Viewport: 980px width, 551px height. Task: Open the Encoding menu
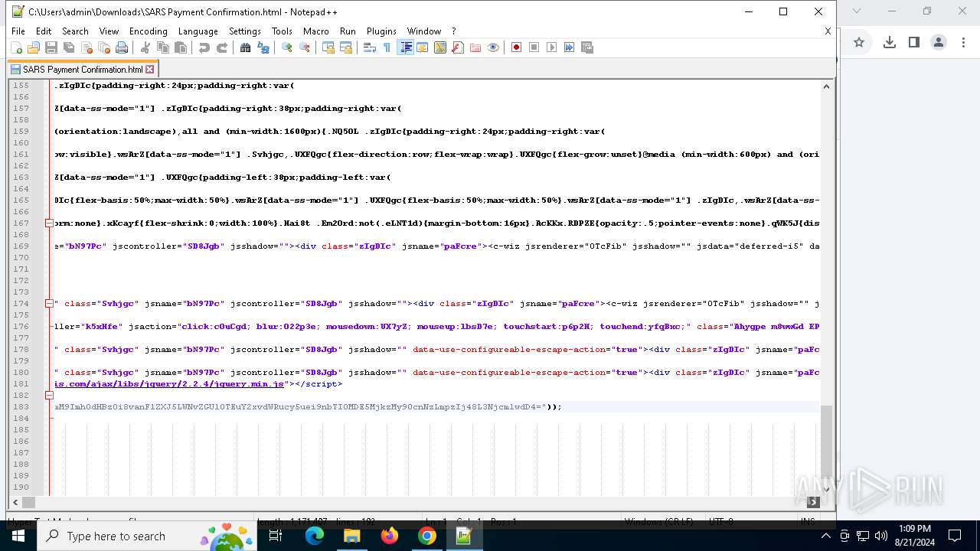(x=148, y=31)
